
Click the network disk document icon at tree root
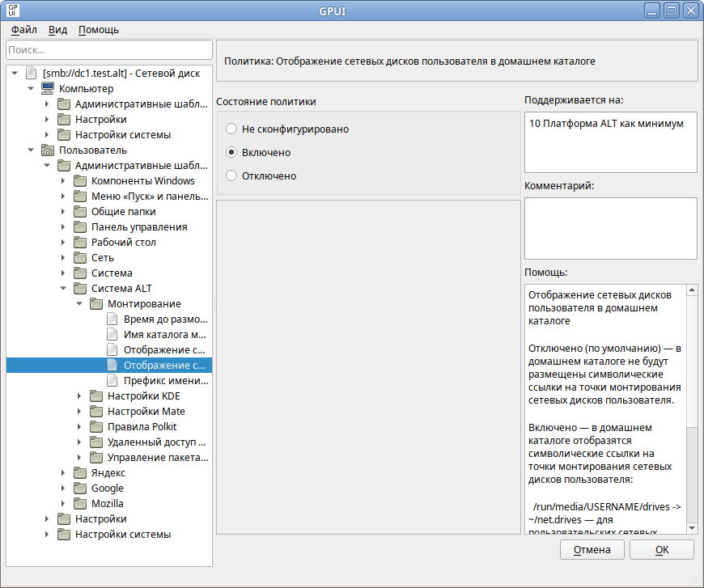32,73
